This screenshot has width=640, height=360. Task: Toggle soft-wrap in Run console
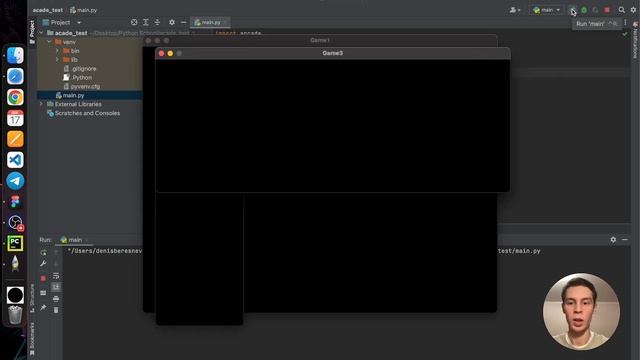(56, 276)
